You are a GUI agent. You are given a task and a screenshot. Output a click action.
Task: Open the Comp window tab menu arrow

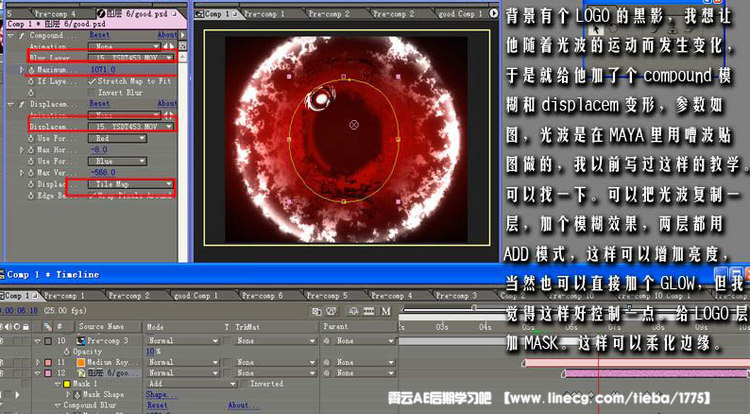click(x=494, y=13)
